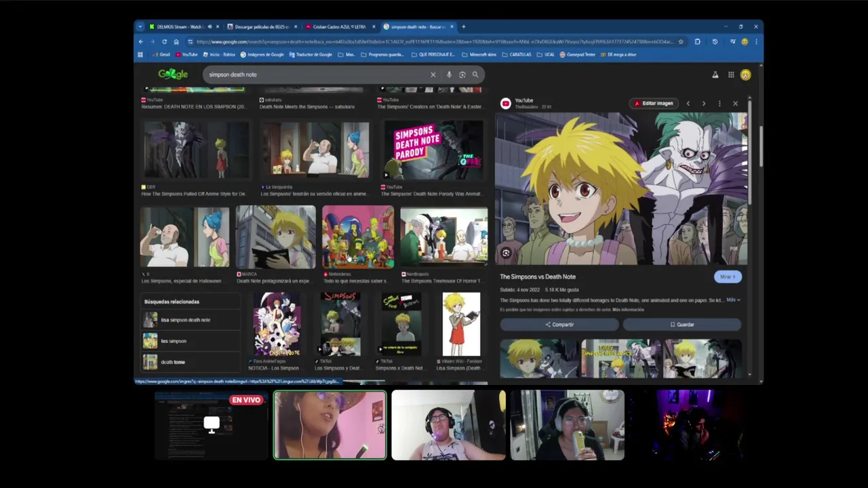Click the Editar imagen button

(654, 103)
